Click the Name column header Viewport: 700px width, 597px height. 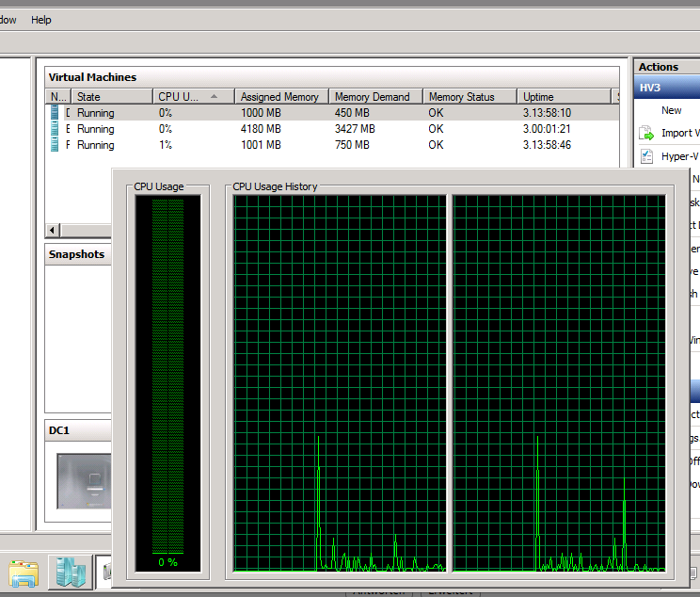[x=58, y=97]
